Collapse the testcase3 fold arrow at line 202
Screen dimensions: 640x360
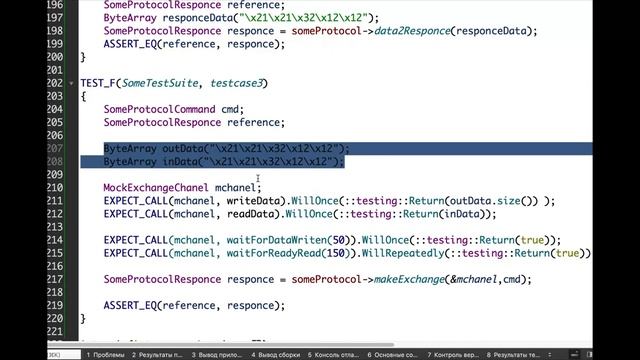[71, 83]
